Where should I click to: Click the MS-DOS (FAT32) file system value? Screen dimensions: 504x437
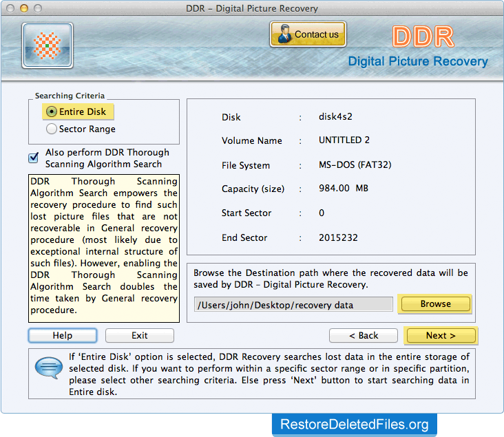pyautogui.click(x=355, y=165)
